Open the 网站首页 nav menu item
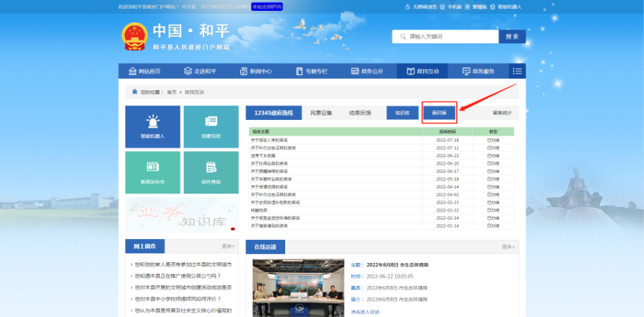Image resolution: width=644 pixels, height=317 pixels. pos(144,71)
